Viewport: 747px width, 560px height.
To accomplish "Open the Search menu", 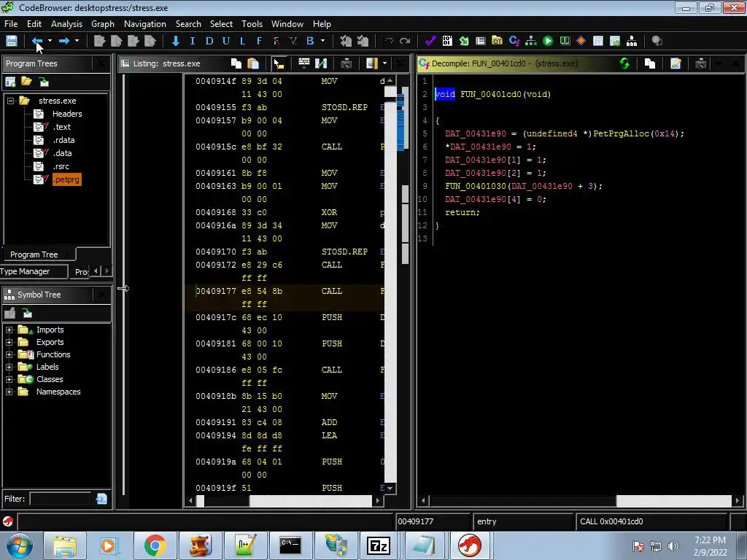I will 188,24.
